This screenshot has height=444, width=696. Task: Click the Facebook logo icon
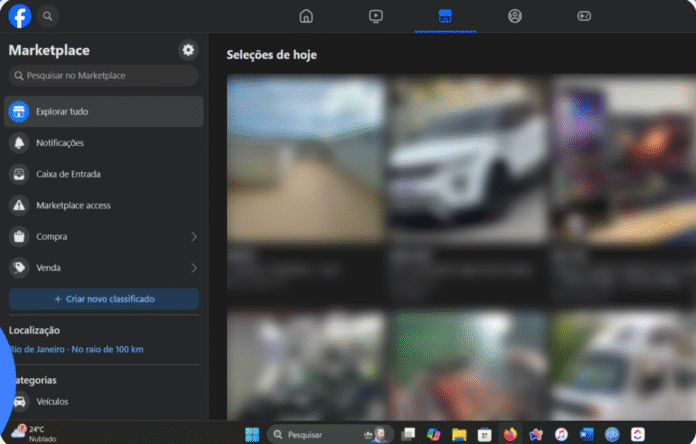pyautogui.click(x=20, y=16)
